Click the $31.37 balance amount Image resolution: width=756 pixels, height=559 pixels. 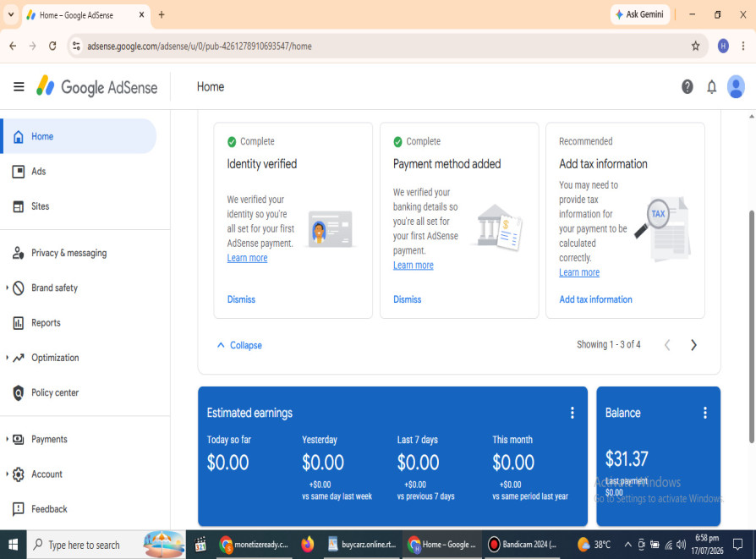pyautogui.click(x=627, y=458)
